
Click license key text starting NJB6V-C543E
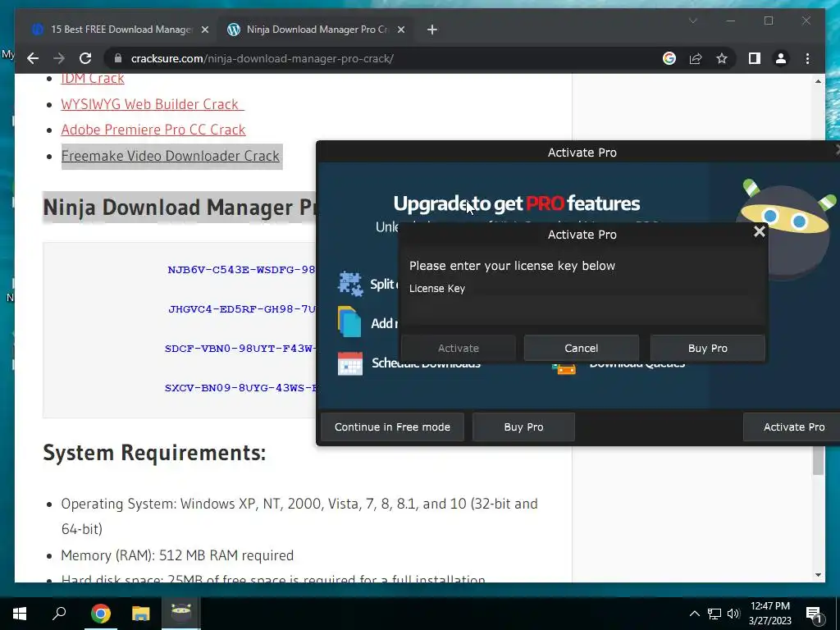[242, 269]
